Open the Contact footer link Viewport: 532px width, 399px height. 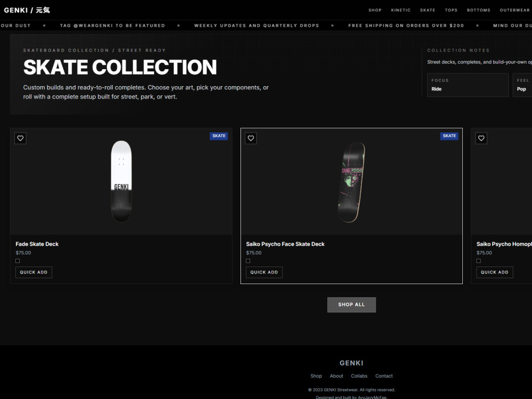[x=384, y=376]
